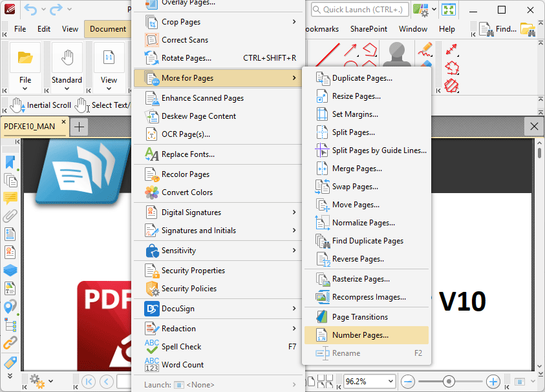Click the zoom slider handle

click(x=449, y=382)
